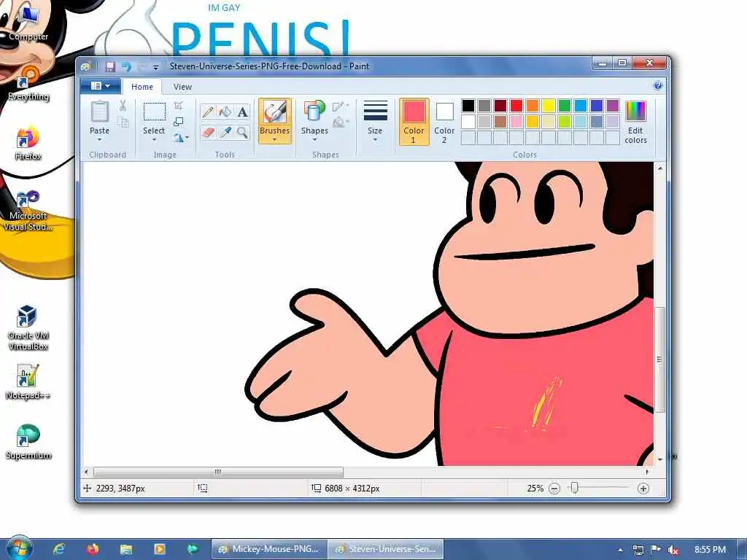Activate Color 1 selector
The image size is (747, 560).
[x=414, y=122]
